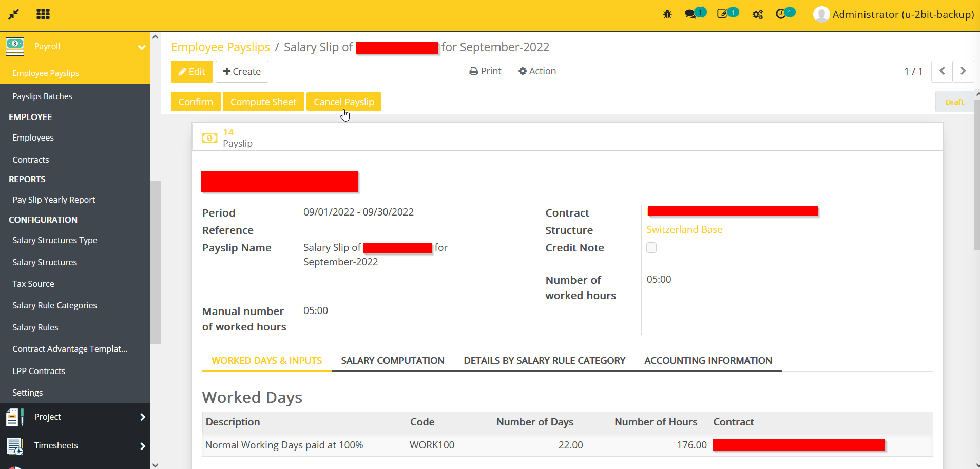980x469 pixels.
Task: Open the activities clock icon
Action: tap(781, 14)
